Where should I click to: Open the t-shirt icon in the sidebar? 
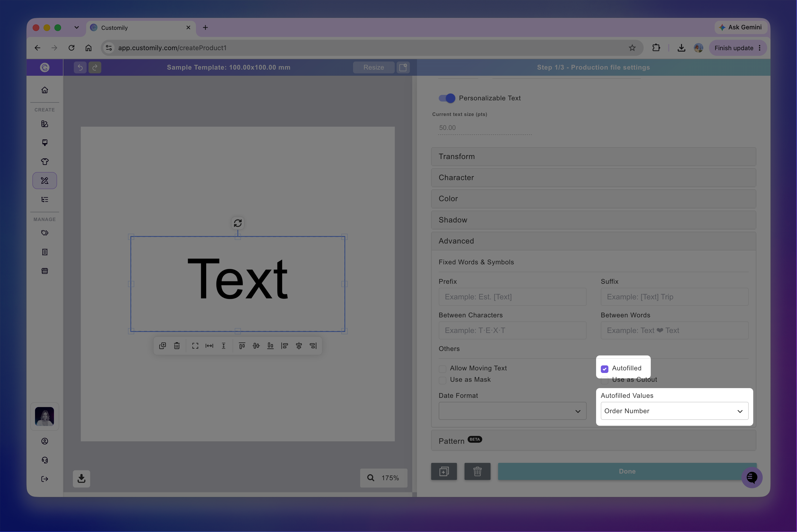point(45,161)
